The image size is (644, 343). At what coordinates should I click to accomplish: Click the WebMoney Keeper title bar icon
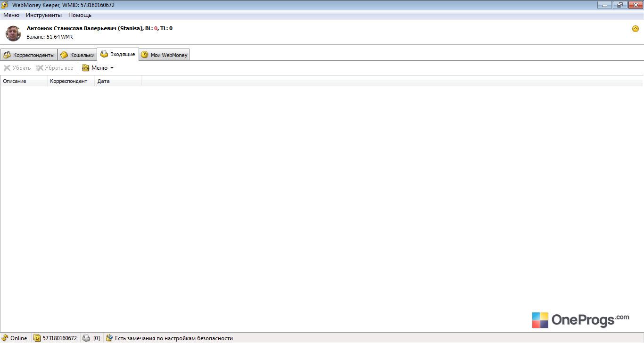(x=5, y=5)
